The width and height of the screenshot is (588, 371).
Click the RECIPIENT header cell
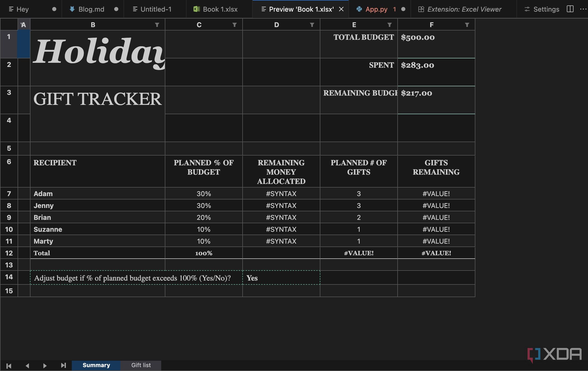[98, 171]
